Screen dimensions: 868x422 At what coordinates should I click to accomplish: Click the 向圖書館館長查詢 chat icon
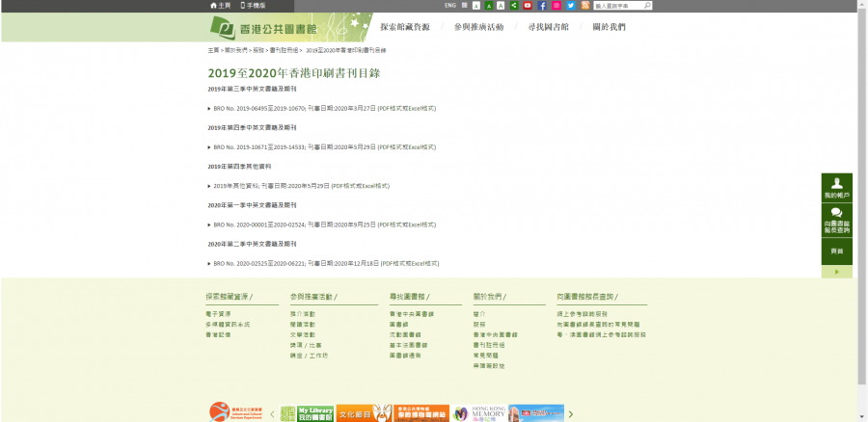coord(836,220)
